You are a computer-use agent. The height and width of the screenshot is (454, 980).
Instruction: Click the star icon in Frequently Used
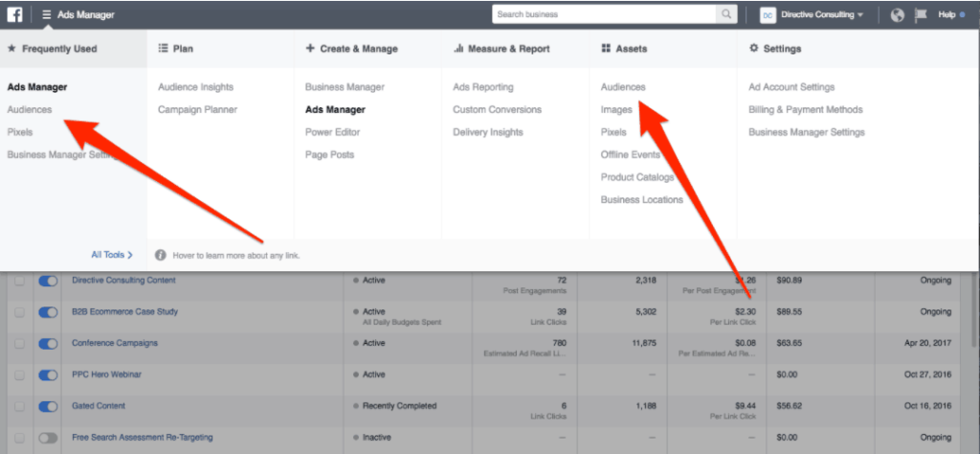[11, 48]
